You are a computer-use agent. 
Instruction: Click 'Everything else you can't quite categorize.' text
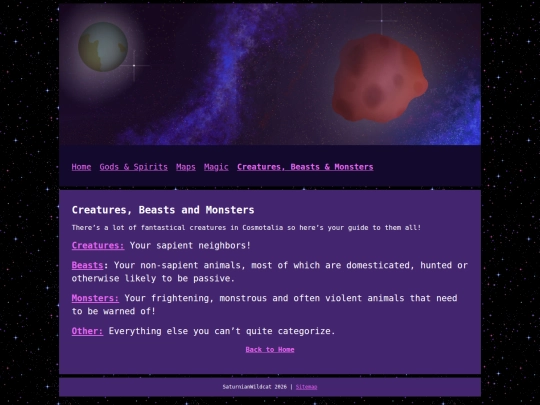point(222,331)
